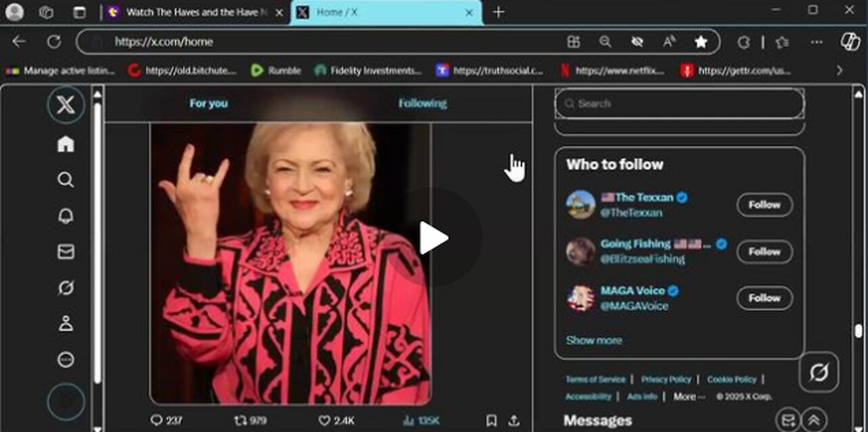The image size is (868, 432).
Task: View post analytics showing 135K
Action: (x=421, y=420)
